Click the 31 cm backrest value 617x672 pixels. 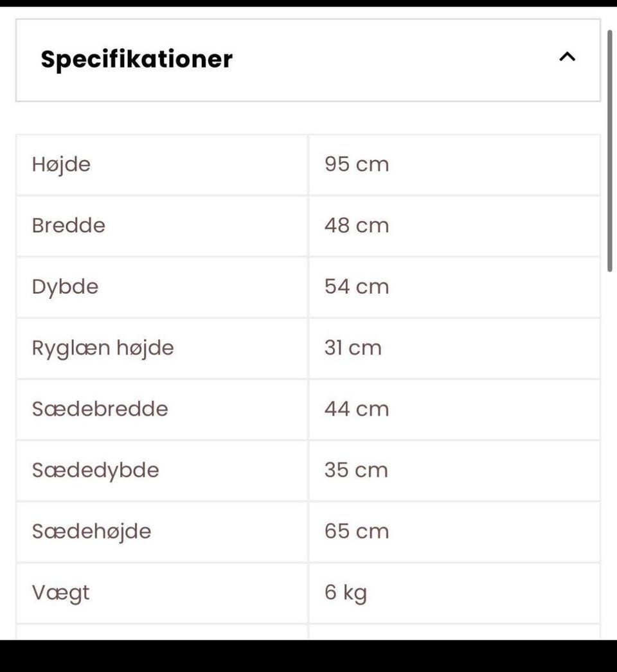click(353, 348)
